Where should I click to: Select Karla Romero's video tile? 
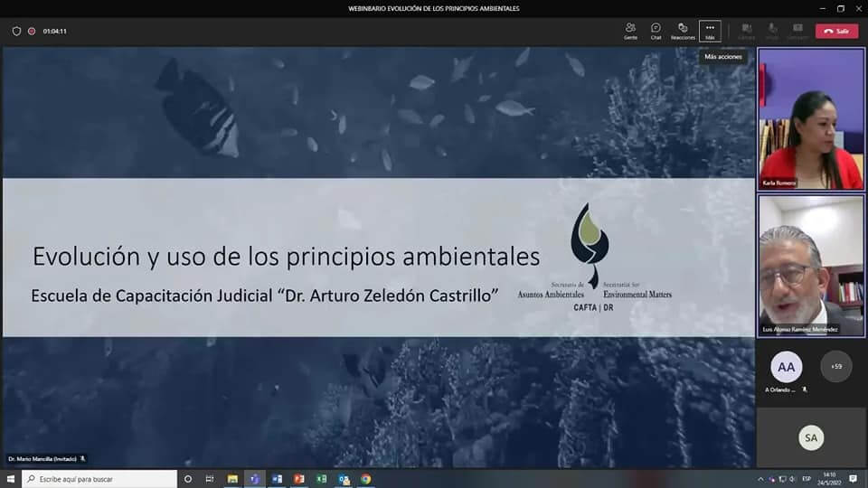click(811, 119)
